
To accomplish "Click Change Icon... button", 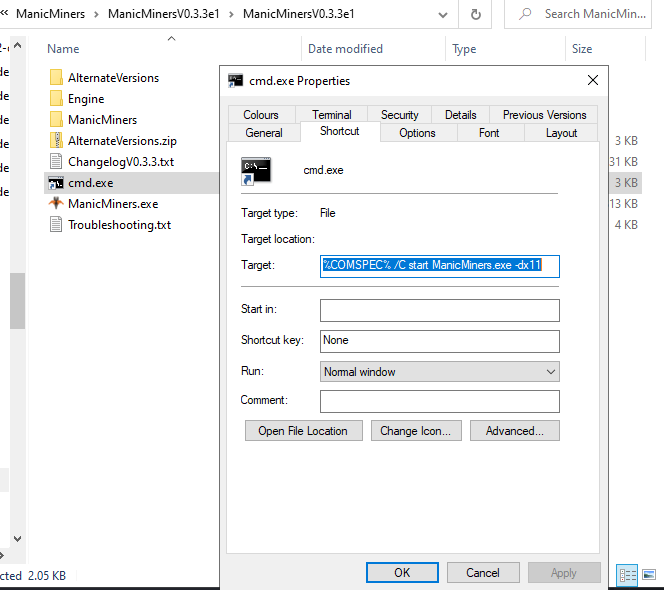I will click(x=416, y=431).
